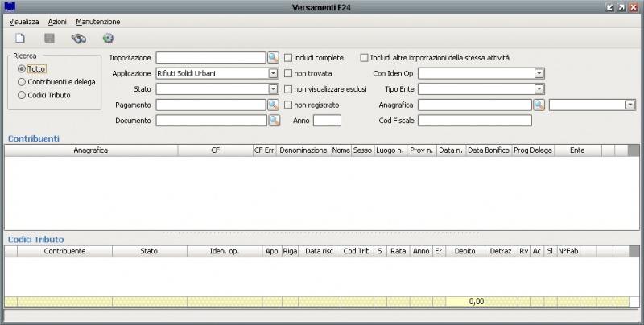Open the Pagamento lookup magnifier

(x=273, y=105)
